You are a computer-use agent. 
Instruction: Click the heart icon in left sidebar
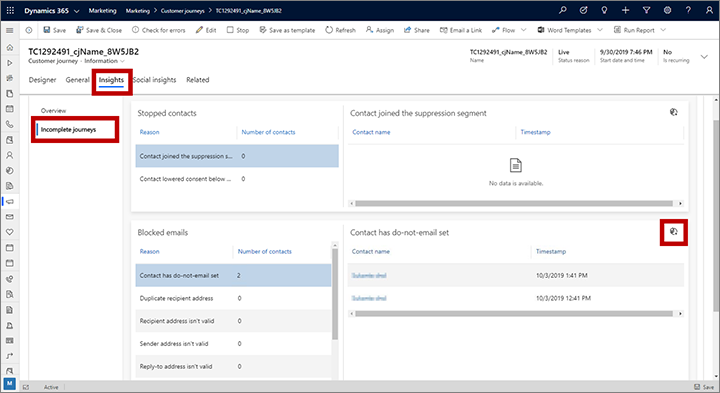click(x=10, y=232)
